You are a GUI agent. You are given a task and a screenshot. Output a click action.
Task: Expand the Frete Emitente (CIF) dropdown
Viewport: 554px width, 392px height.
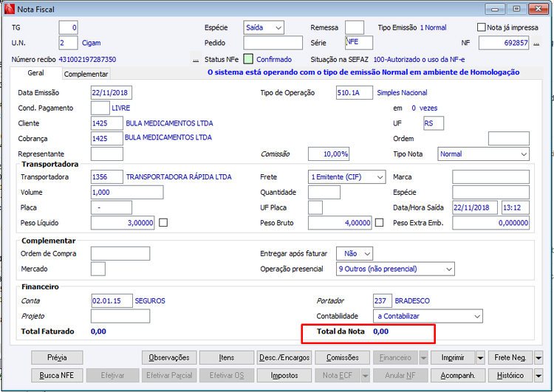pyautogui.click(x=346, y=177)
